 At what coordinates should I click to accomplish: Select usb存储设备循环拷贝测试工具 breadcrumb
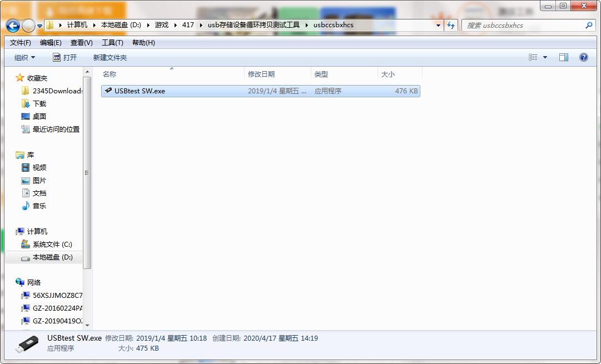254,25
